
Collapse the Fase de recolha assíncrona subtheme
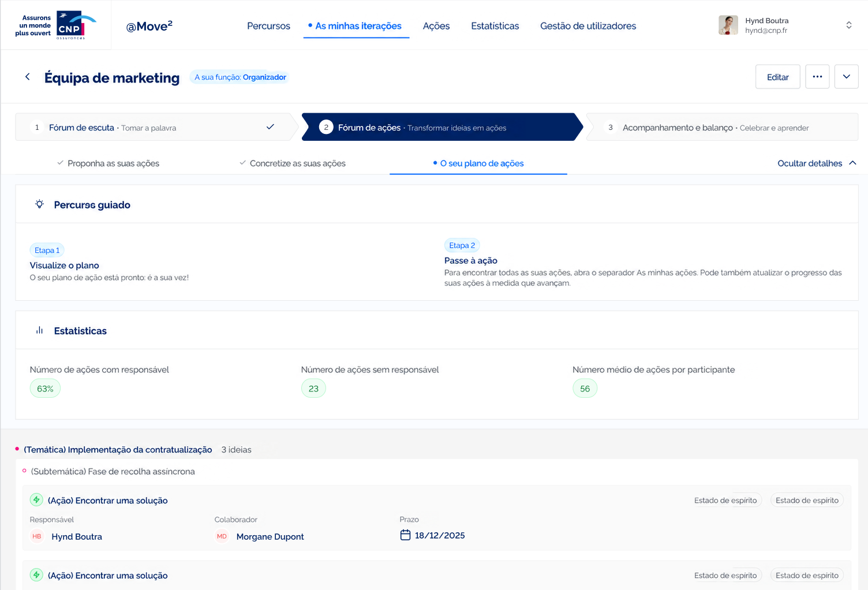(x=24, y=471)
